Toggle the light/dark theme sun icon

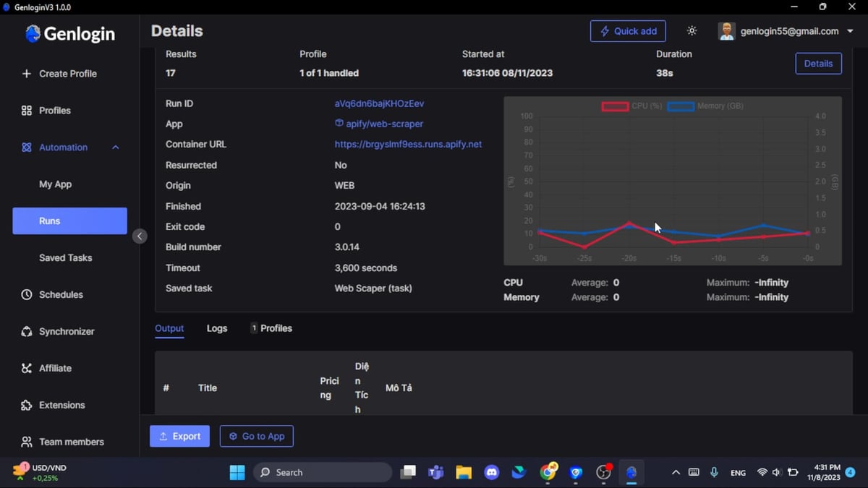[692, 31]
